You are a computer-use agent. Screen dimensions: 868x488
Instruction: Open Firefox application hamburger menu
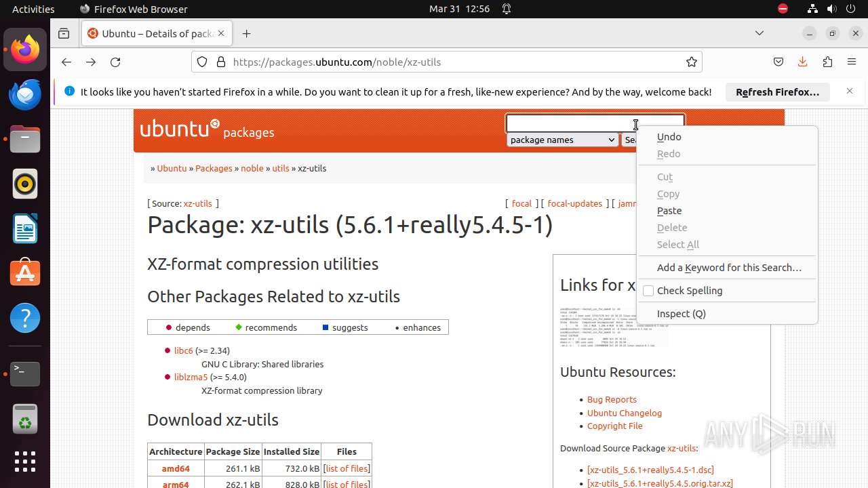click(x=852, y=62)
